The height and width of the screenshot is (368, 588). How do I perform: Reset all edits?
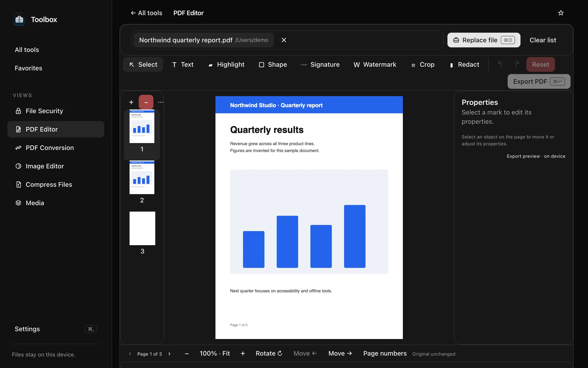click(x=540, y=64)
